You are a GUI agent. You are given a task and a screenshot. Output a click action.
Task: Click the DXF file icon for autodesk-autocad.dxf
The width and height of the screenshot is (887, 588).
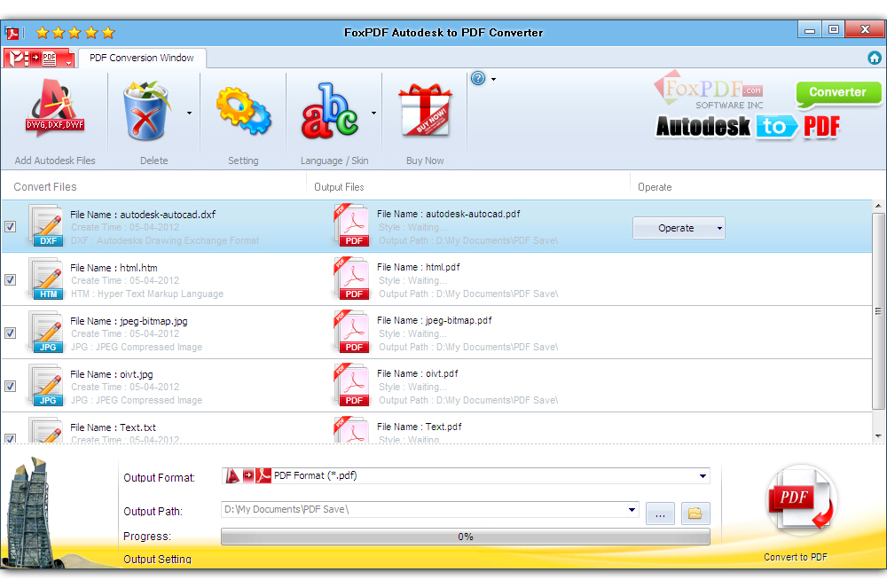46,227
